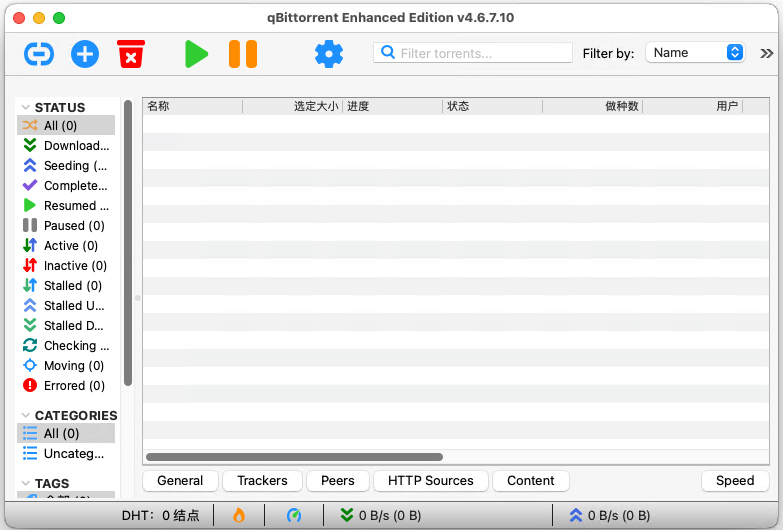Select All (0) under CATEGORIES
This screenshot has width=783, height=530.
pyautogui.click(x=66, y=433)
